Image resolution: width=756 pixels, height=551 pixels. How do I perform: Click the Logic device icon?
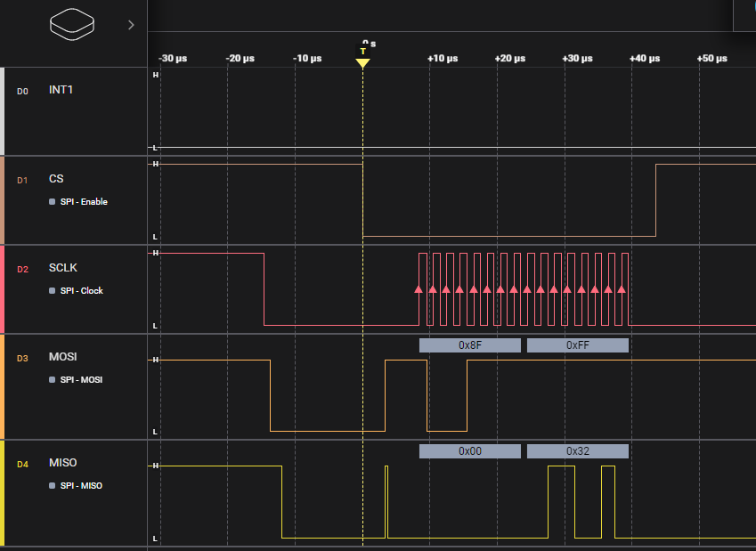72,24
